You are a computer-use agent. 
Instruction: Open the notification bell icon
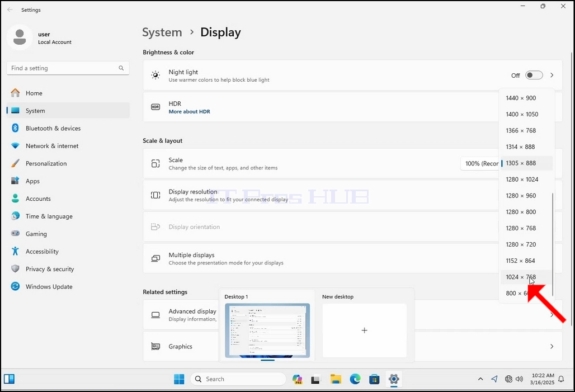pyautogui.click(x=561, y=379)
